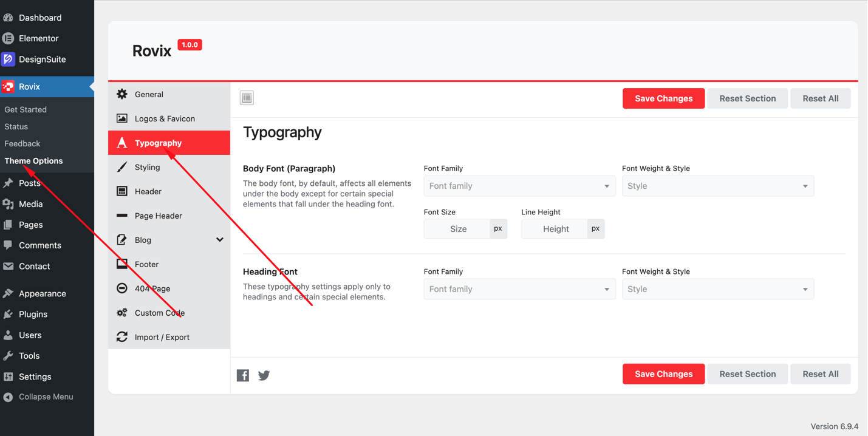Viewport: 868px width, 436px height.
Task: Click the Users person icon
Action: pyautogui.click(x=9, y=335)
